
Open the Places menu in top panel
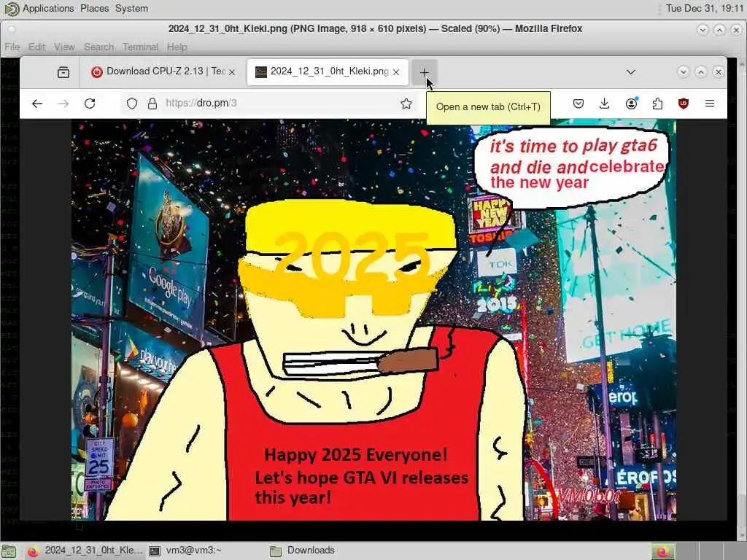coord(94,8)
